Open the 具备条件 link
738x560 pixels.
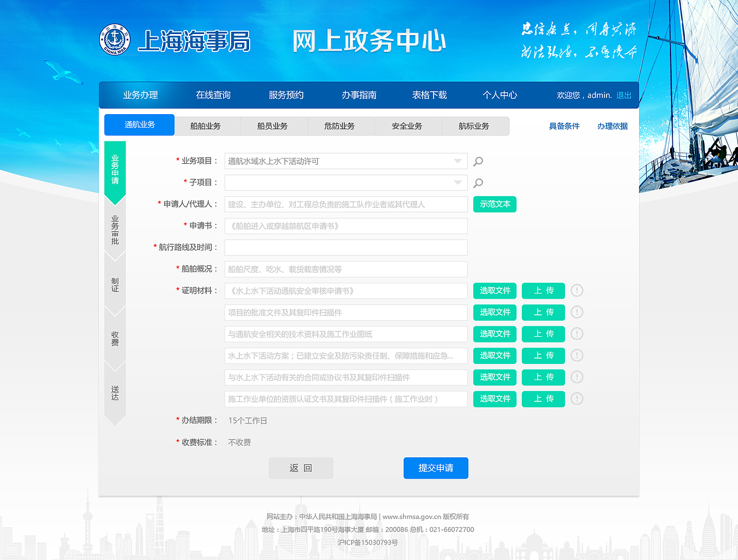[564, 126]
